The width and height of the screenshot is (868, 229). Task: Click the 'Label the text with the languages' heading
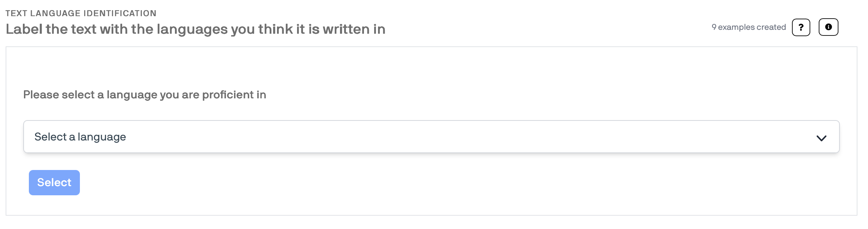(195, 29)
